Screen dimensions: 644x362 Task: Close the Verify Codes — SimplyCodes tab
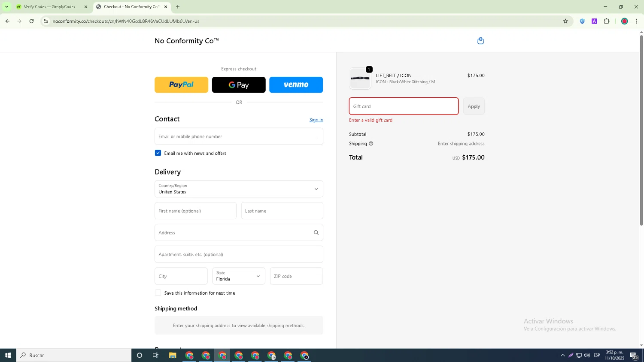pos(86,7)
